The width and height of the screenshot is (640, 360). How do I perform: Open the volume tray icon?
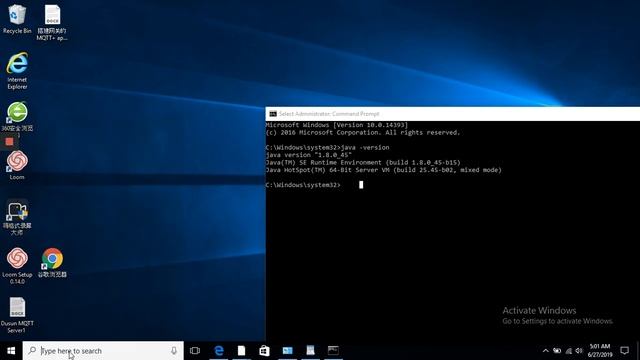[x=579, y=351]
